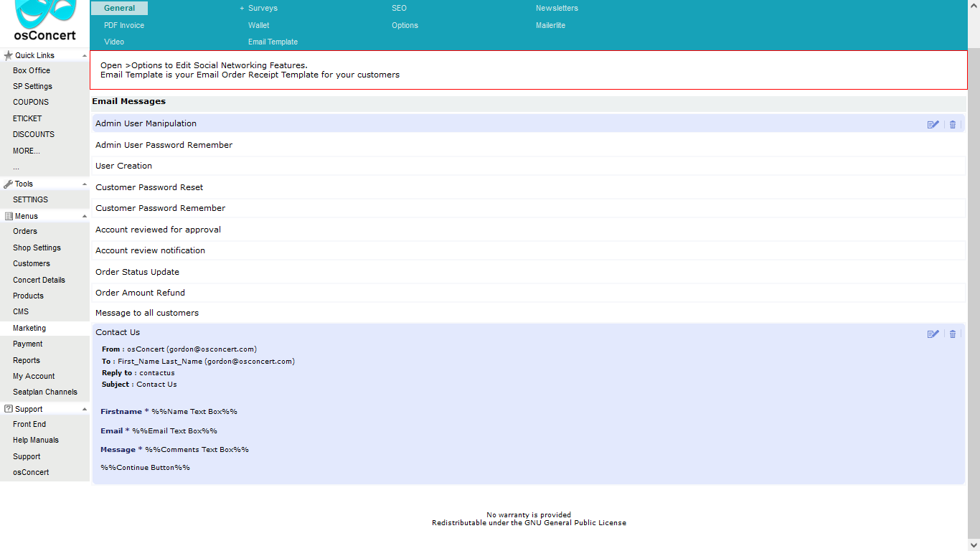Click the Quick Links star icon
Screen dimensions: 980x551
point(9,55)
